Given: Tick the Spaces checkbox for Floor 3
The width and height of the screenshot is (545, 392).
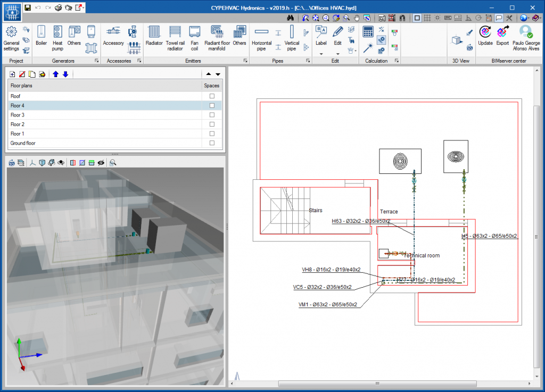Looking at the screenshot, I should 212,115.
